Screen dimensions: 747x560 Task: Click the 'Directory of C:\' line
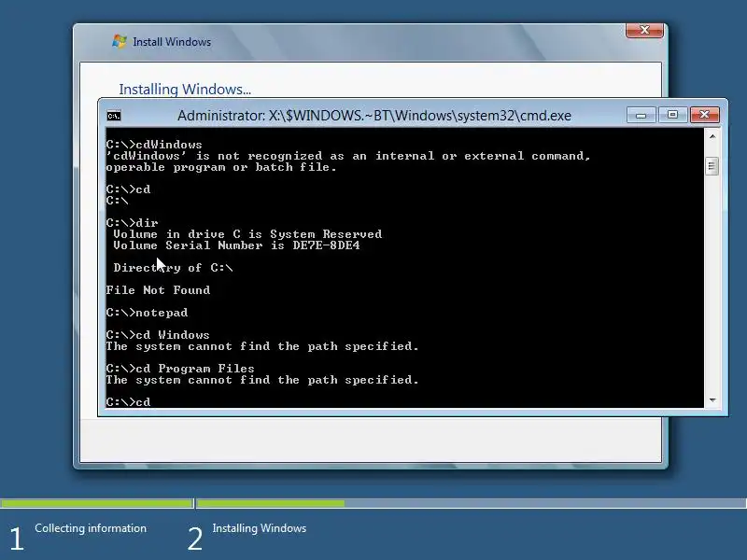pos(173,268)
